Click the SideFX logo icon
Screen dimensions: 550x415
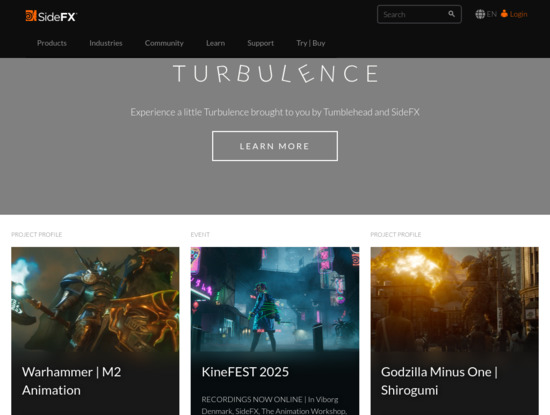[31, 16]
